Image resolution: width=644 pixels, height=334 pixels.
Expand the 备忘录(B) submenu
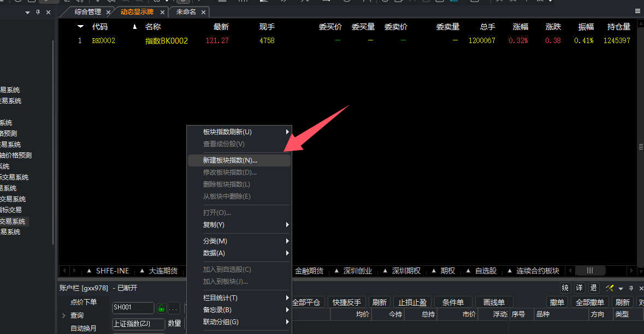(x=287, y=310)
